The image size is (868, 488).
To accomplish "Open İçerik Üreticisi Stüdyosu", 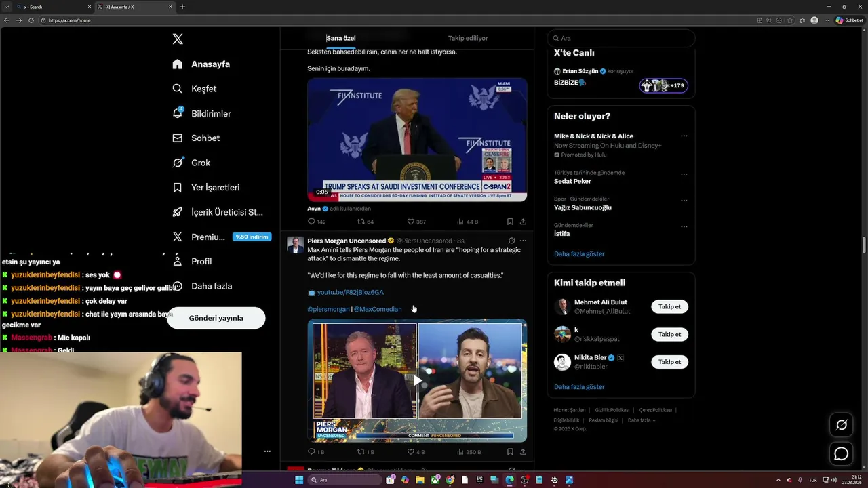I will pos(218,212).
